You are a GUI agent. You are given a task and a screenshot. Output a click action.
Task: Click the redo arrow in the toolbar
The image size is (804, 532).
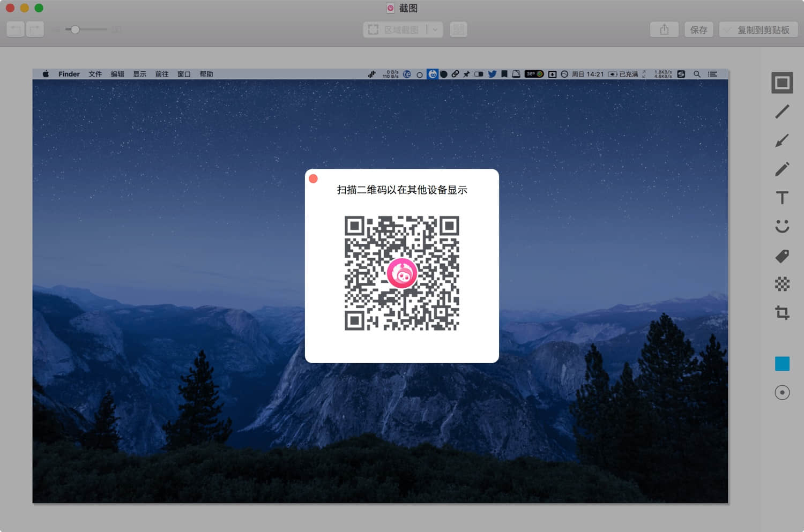[35, 29]
